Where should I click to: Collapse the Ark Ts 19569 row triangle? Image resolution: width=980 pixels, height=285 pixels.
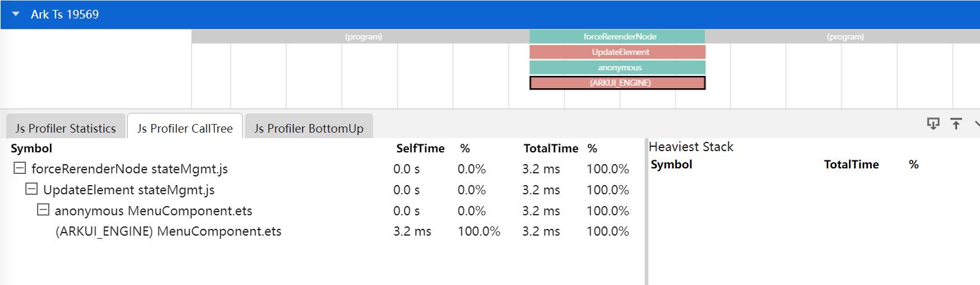click(x=16, y=14)
